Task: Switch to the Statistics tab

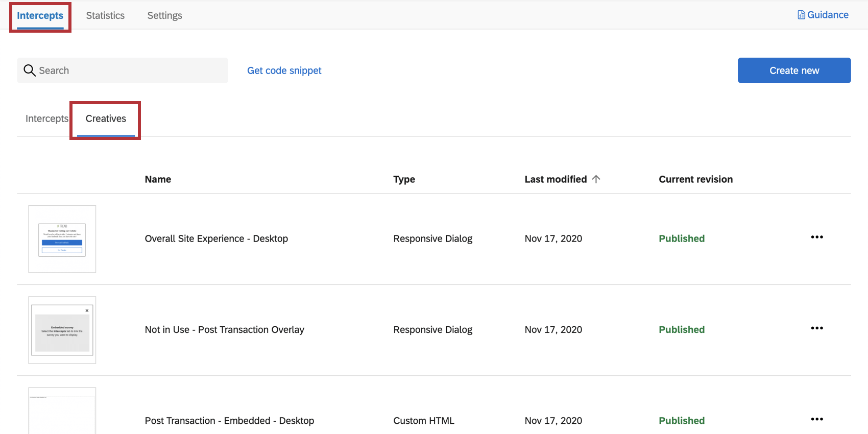Action: pyautogui.click(x=105, y=15)
